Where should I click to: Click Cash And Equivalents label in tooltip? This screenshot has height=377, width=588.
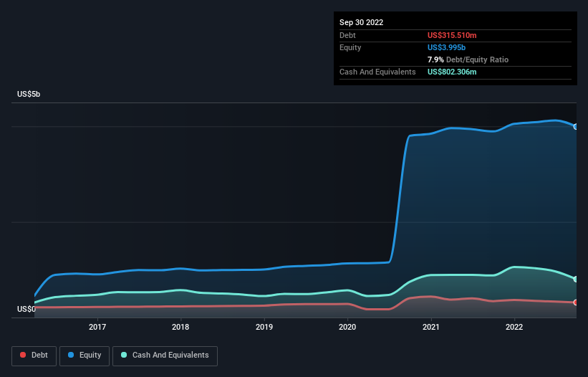click(377, 72)
